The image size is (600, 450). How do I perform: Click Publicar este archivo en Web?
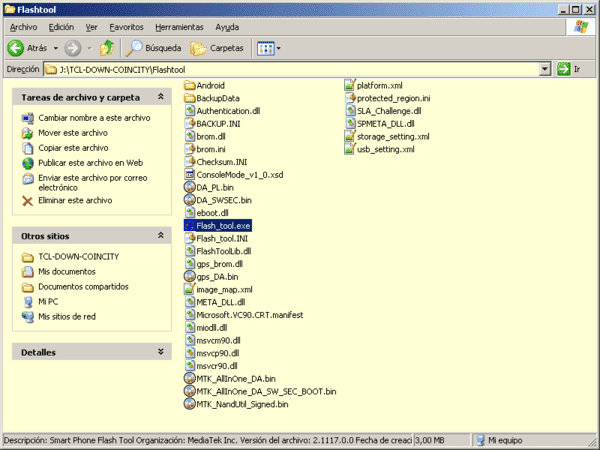90,163
